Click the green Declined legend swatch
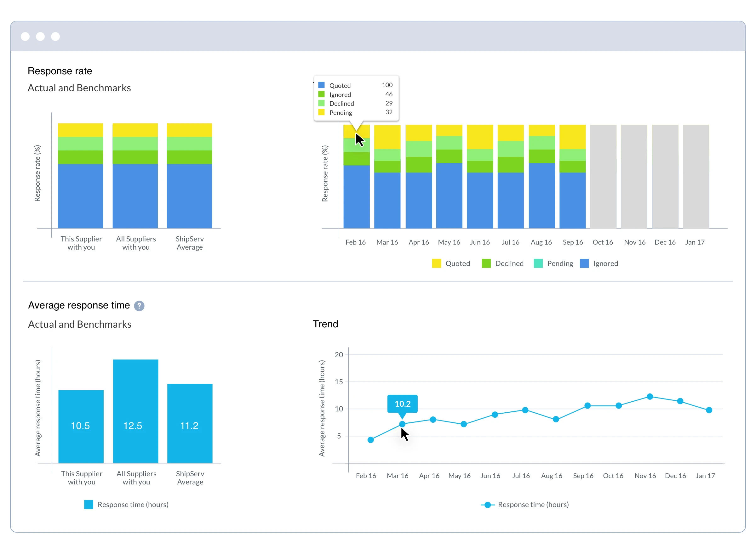The height and width of the screenshot is (554, 756). tap(486, 263)
